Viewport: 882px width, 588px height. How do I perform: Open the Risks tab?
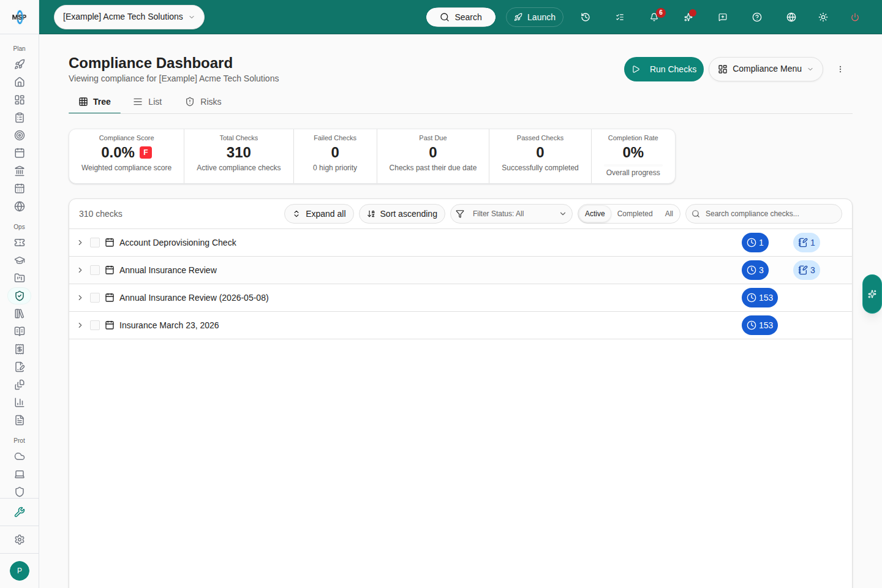coord(203,102)
